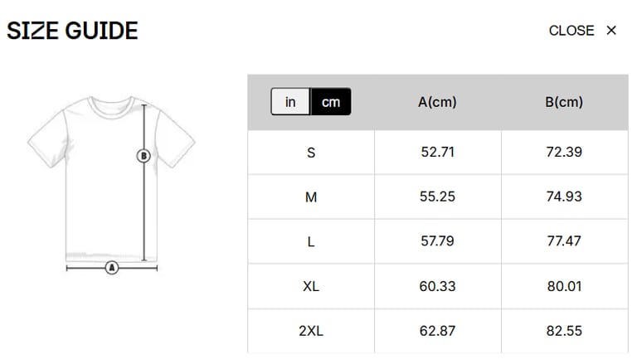Select the M size row
The height and width of the screenshot is (364, 637).
coord(311,197)
